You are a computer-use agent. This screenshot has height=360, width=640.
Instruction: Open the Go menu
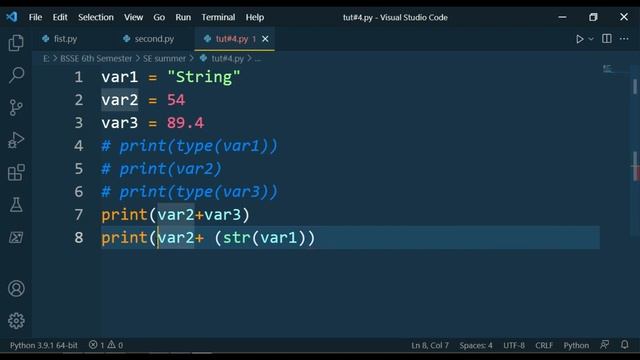point(159,17)
